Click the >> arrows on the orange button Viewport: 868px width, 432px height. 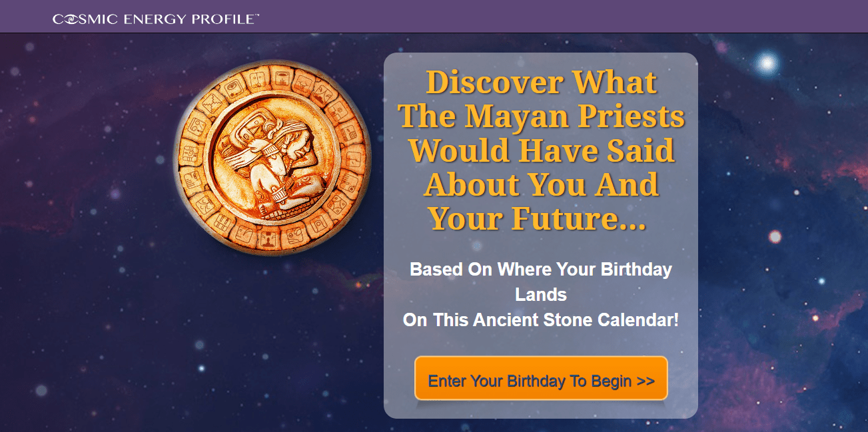[x=646, y=381]
